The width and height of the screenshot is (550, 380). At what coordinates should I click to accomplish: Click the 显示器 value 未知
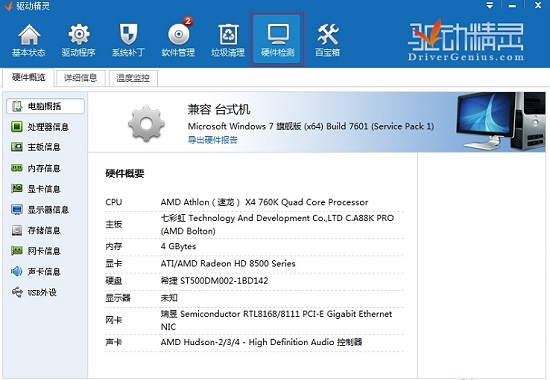pos(169,298)
